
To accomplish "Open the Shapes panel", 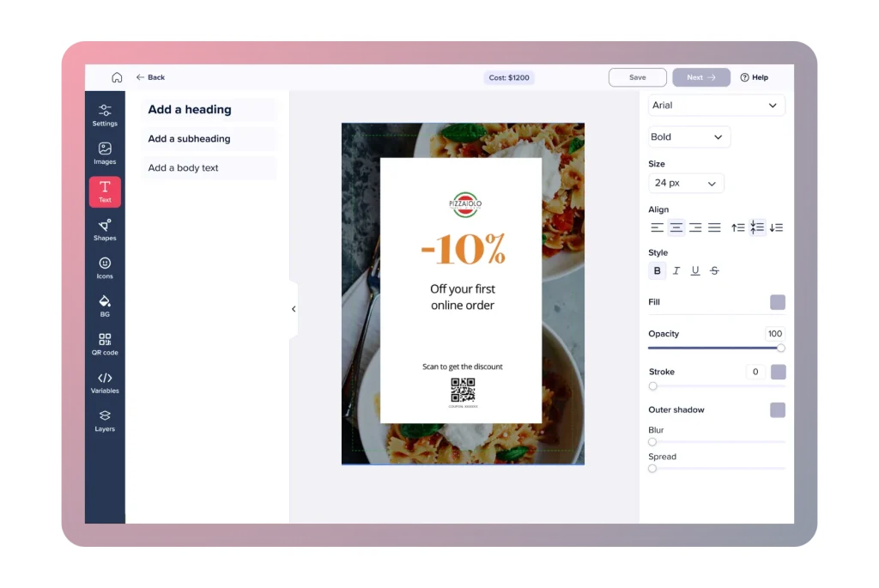I will [105, 230].
